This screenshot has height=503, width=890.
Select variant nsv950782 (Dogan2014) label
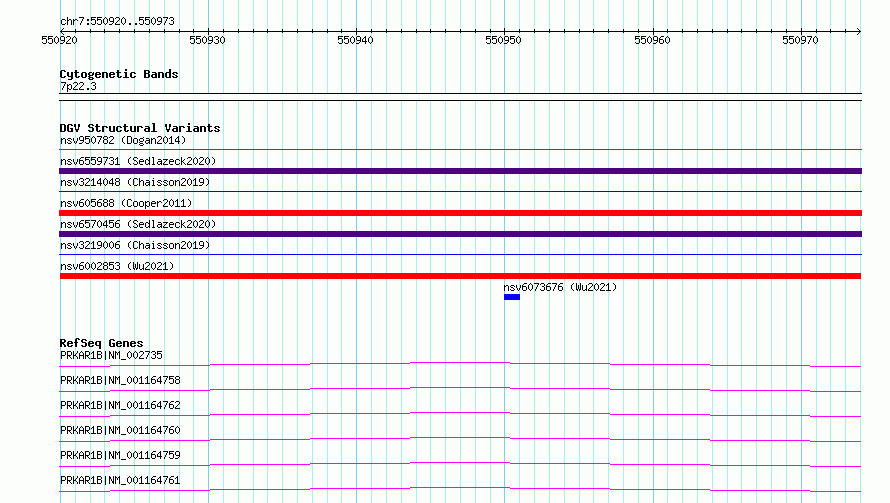coord(123,140)
